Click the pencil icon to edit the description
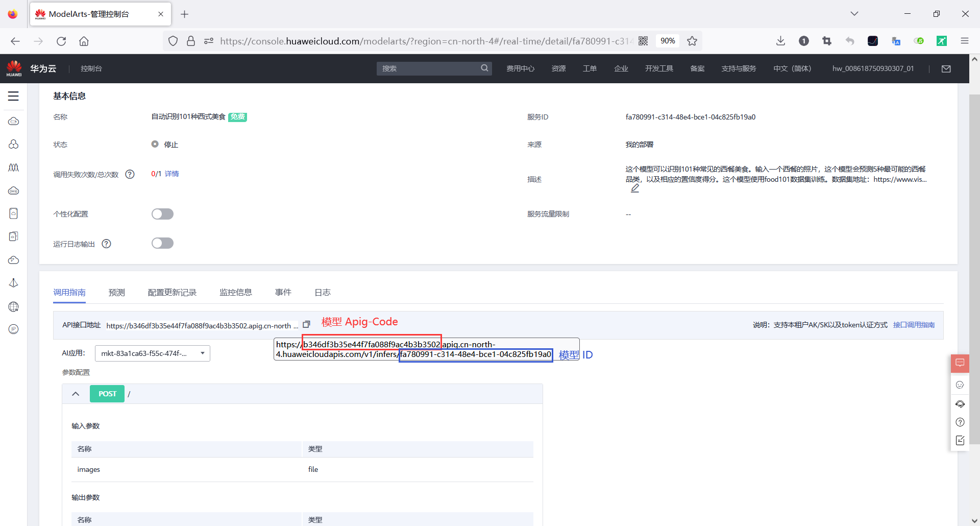Viewport: 980px width, 526px height. coord(634,188)
